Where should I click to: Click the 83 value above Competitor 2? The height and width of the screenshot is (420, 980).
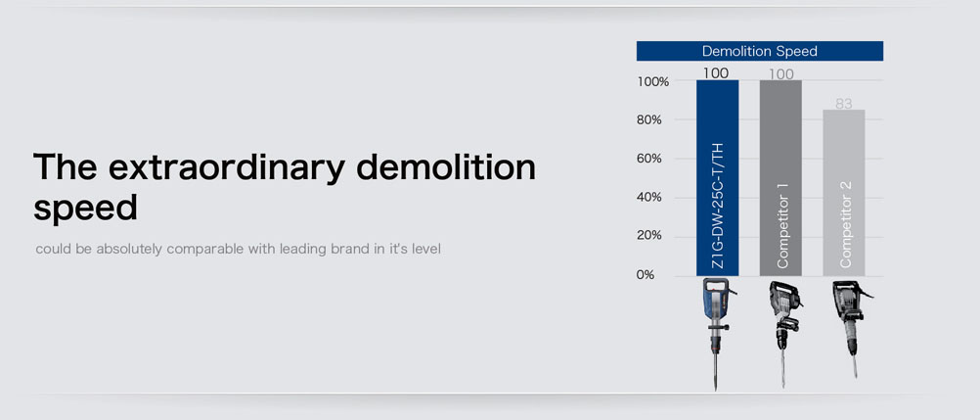[844, 104]
